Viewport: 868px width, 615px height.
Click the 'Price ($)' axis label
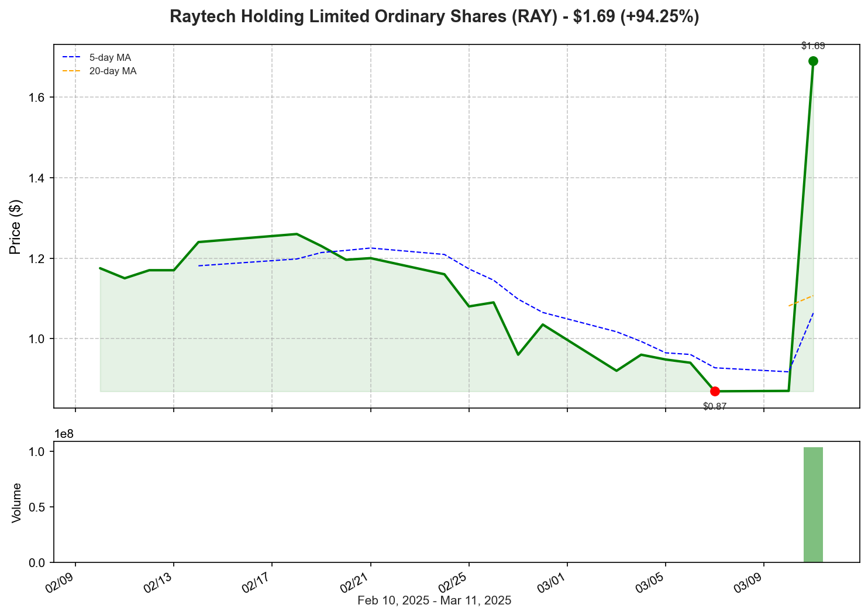click(x=16, y=227)
